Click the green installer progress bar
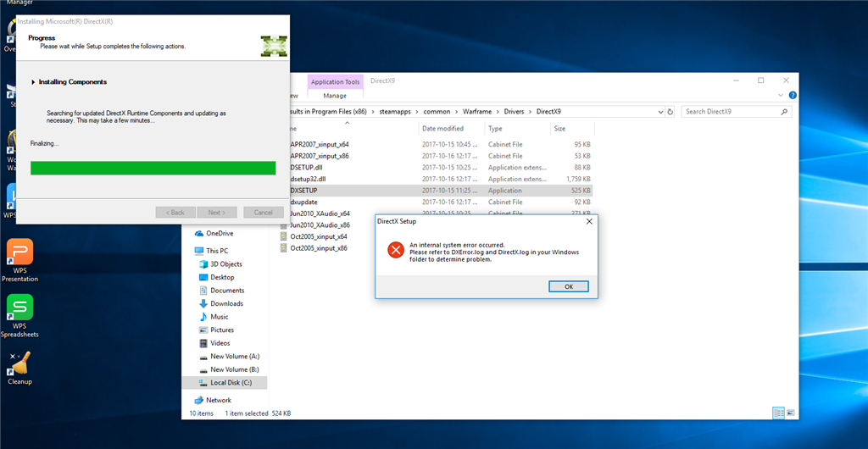This screenshot has height=449, width=868. pos(153,168)
